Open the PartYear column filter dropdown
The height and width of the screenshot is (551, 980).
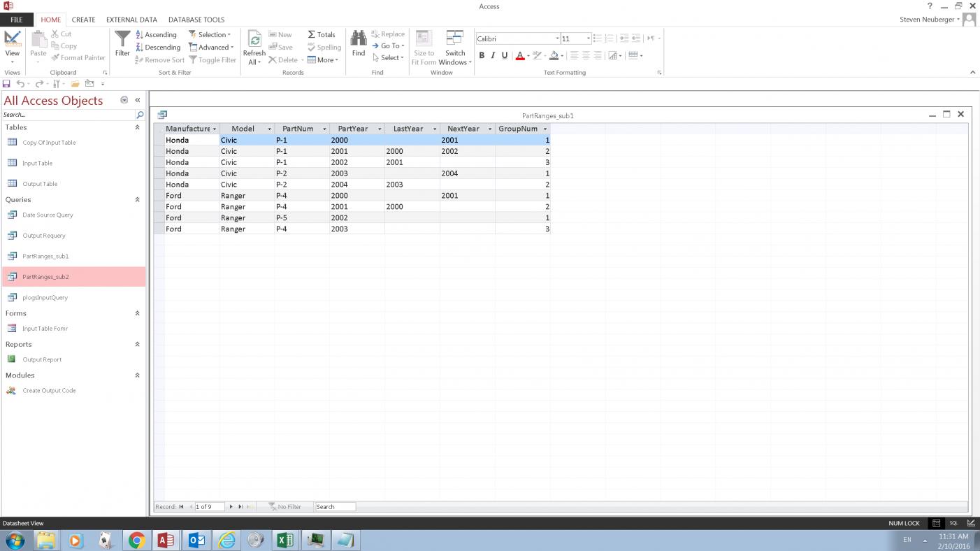(380, 129)
